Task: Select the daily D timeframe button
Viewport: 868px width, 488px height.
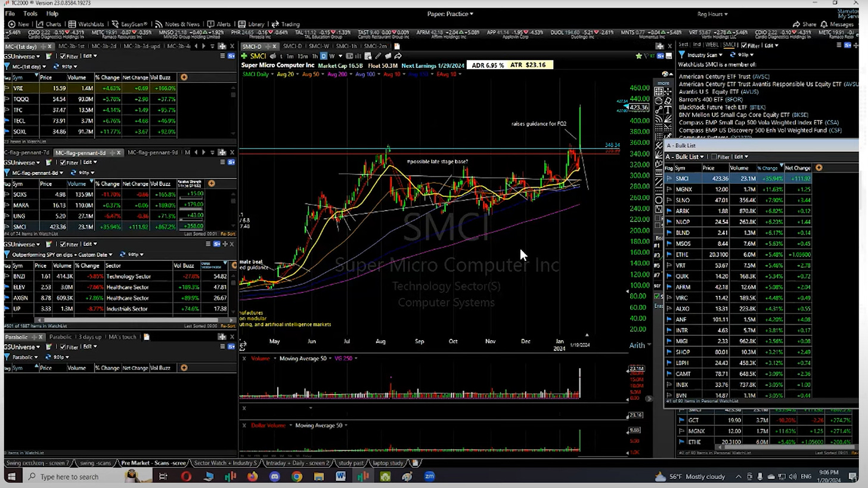Action: pos(324,56)
